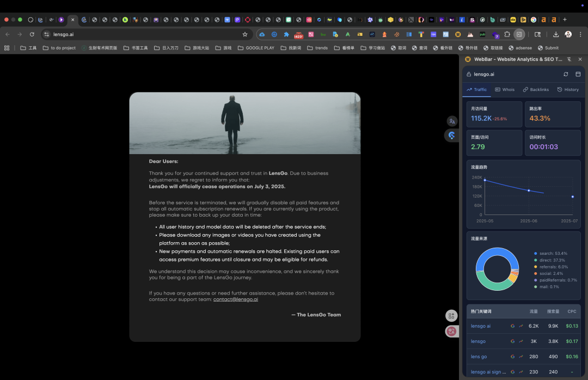
Task: Open Chrome downloads
Action: coord(556,34)
